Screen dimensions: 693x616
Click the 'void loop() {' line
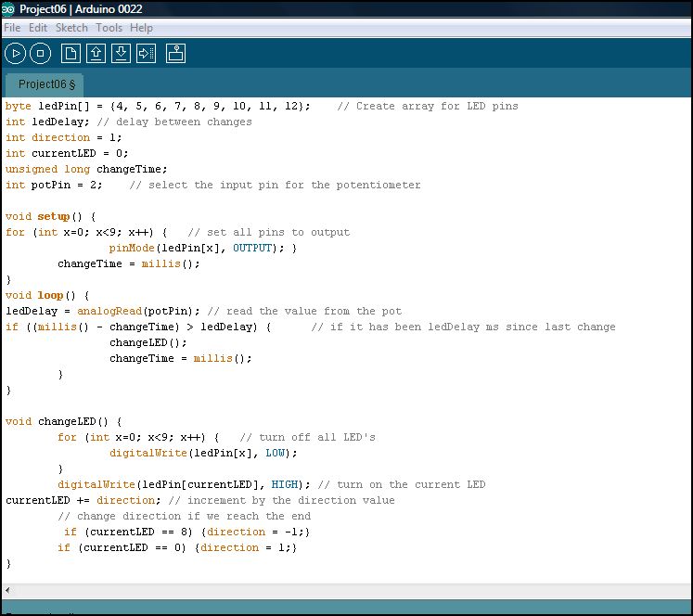tap(47, 295)
